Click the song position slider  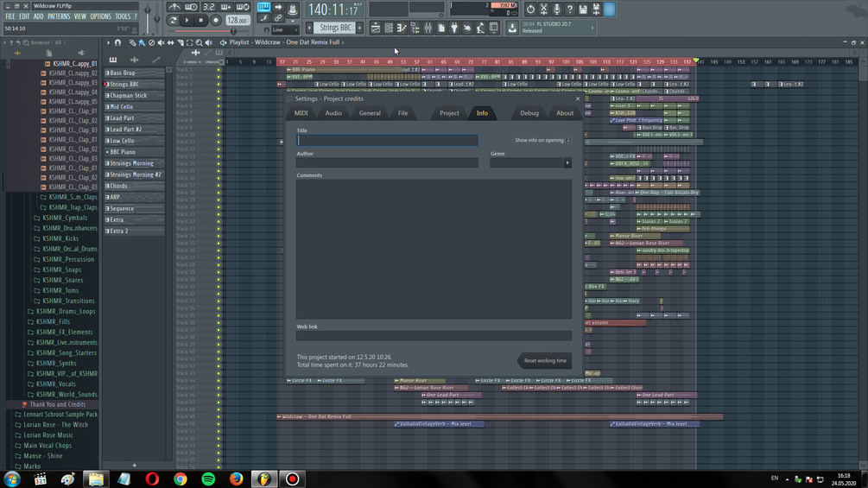(211, 32)
